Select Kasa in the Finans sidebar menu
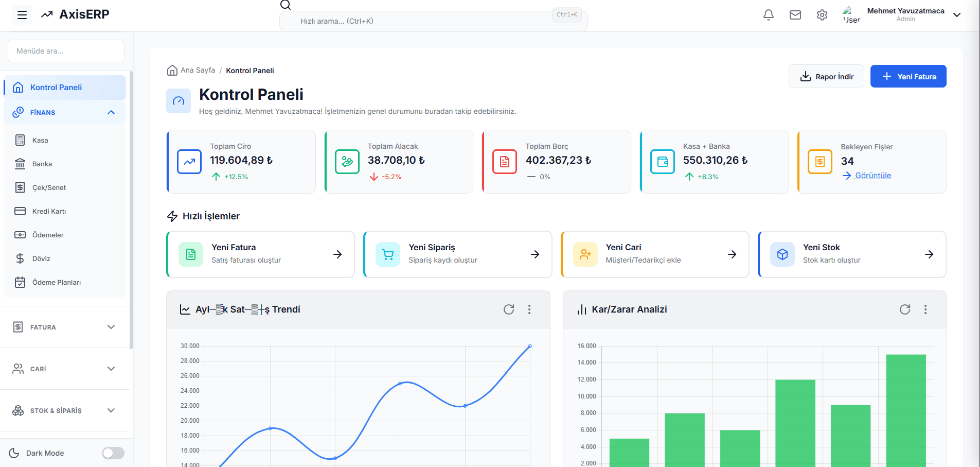The width and height of the screenshot is (980, 467). (41, 140)
